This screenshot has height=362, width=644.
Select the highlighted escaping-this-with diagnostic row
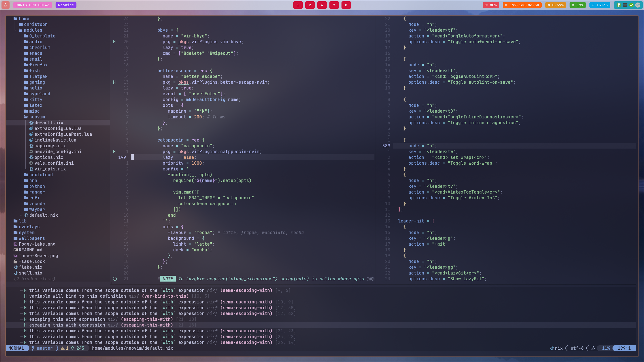[101, 325]
